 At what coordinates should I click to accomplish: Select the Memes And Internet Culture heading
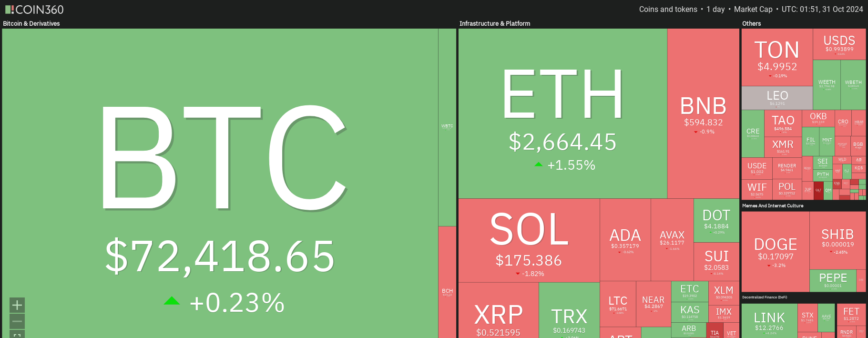click(773, 206)
